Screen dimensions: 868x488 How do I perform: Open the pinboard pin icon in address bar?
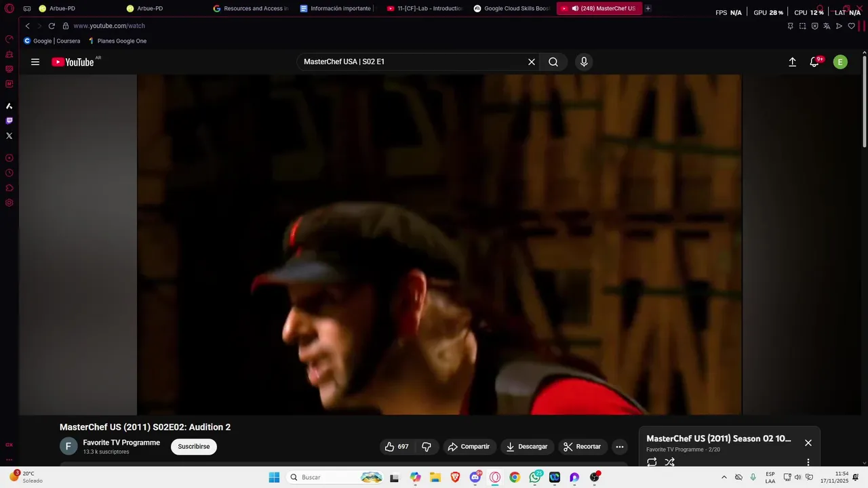point(790,26)
